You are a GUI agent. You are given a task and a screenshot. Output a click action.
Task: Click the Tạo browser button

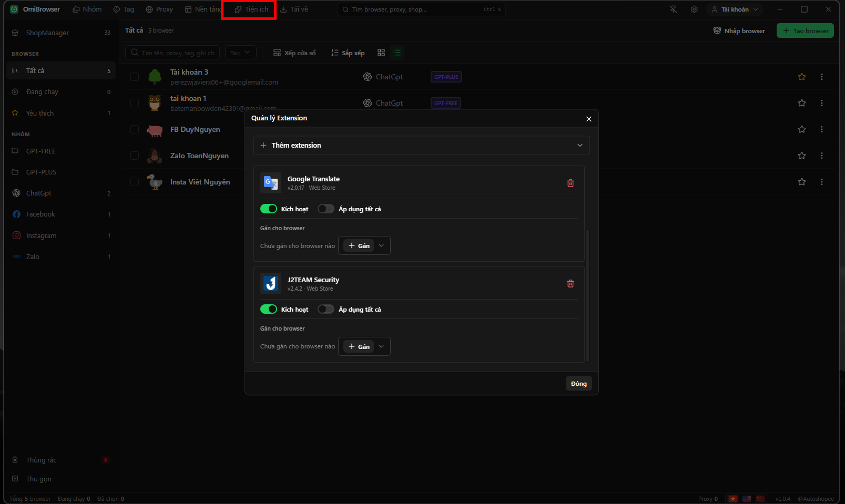click(x=805, y=30)
